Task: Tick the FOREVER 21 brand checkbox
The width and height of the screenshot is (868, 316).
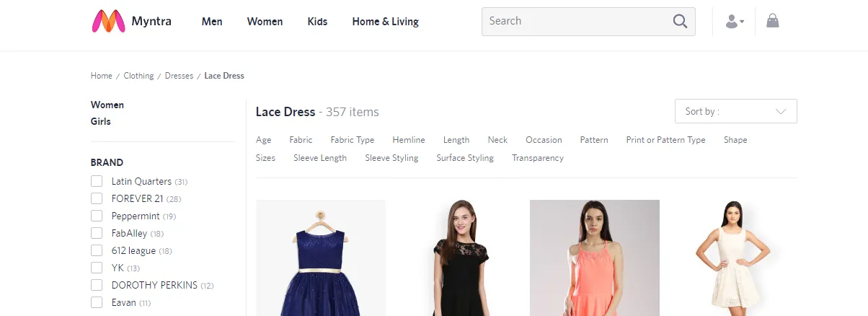Action: click(97, 198)
